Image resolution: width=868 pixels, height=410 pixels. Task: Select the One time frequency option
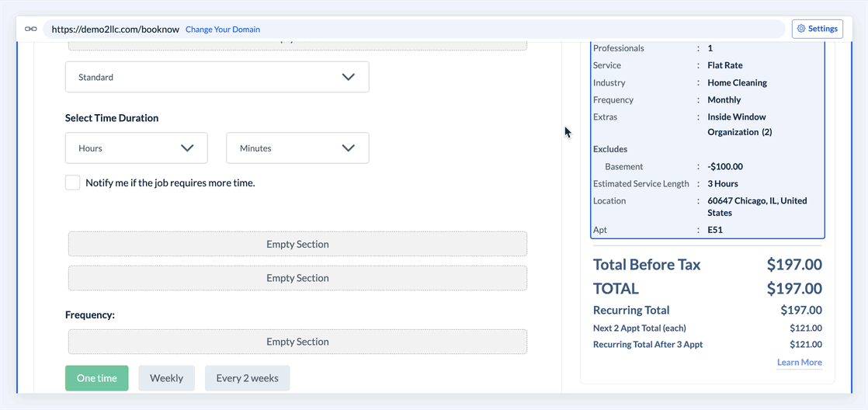(97, 378)
